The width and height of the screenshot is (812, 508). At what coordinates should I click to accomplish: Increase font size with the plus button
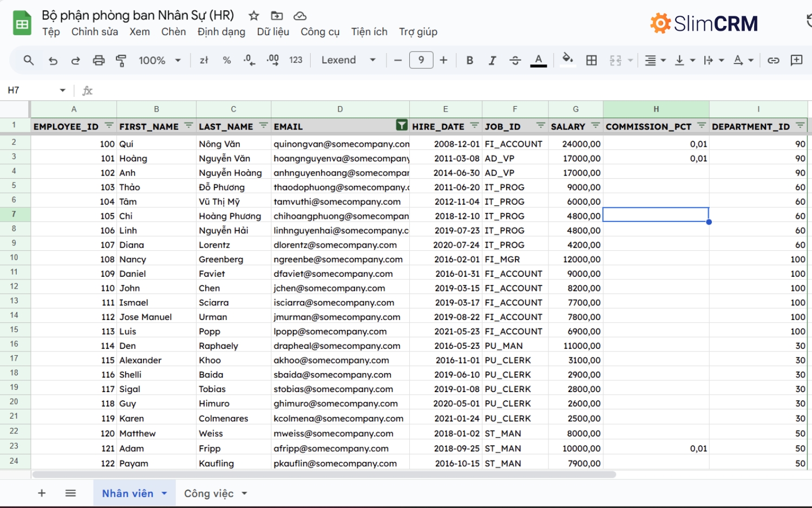pyautogui.click(x=443, y=60)
